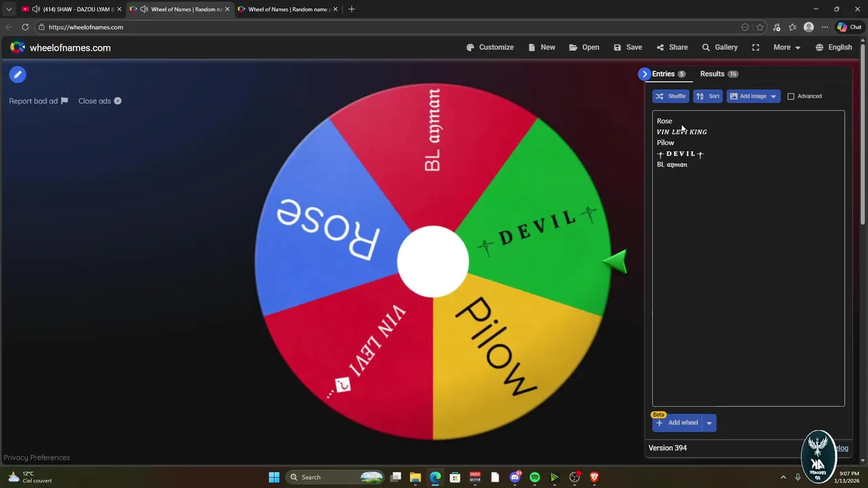Expand Add wheel dropdown arrow

[709, 423]
